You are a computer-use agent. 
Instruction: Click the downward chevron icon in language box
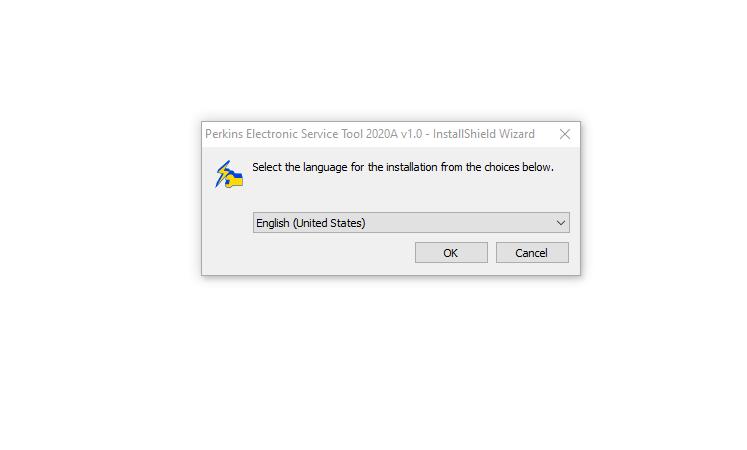tap(561, 223)
